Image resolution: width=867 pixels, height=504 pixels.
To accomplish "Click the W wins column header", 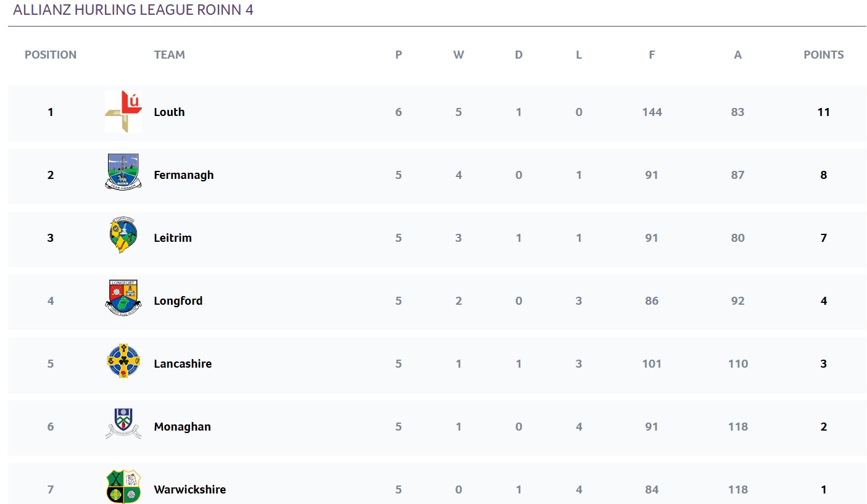I will tap(458, 55).
